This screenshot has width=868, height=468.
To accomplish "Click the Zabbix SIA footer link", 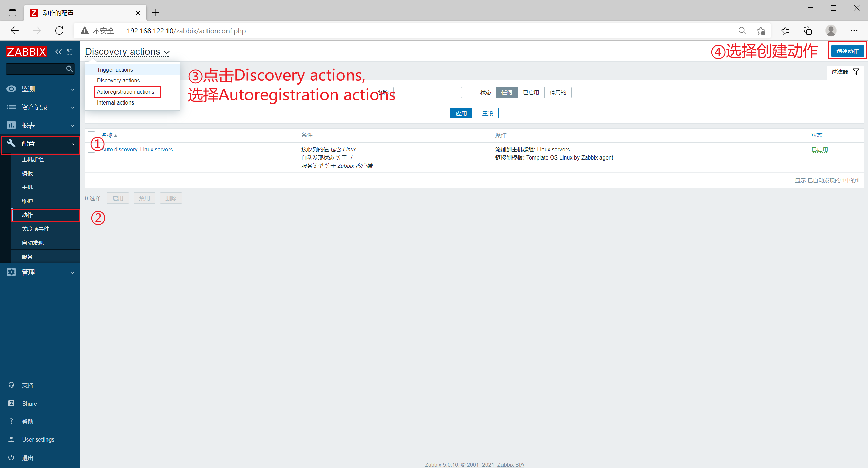I will click(x=511, y=464).
